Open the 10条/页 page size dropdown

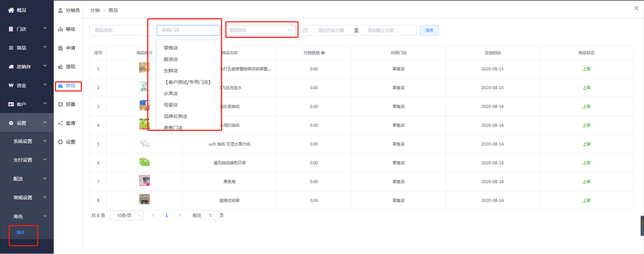coord(127,215)
